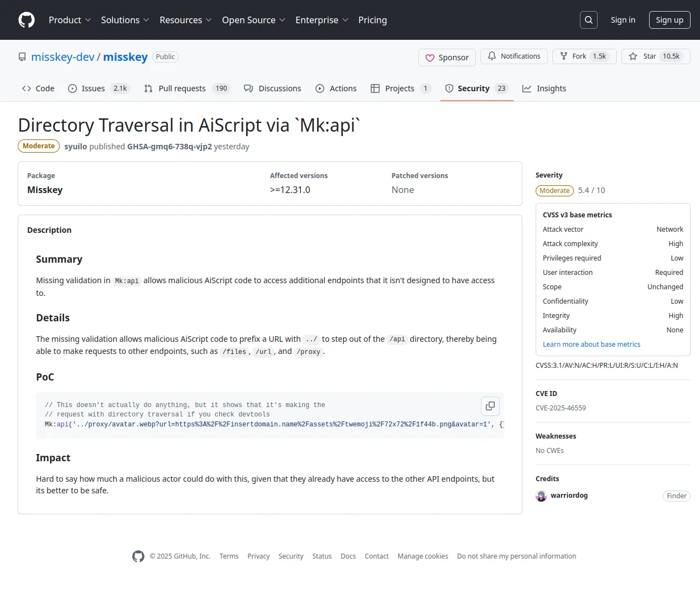Click the CVSS:3.1 vector string
700x594 pixels.
tap(606, 366)
